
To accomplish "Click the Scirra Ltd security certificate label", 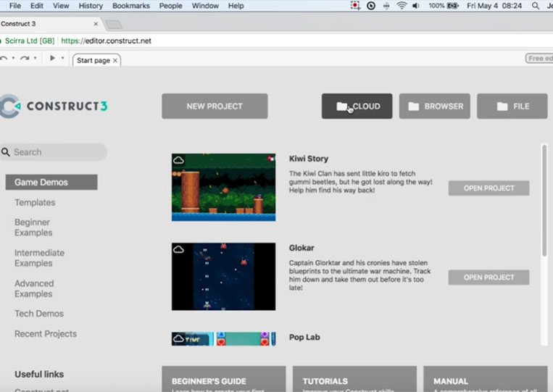I will [x=30, y=41].
